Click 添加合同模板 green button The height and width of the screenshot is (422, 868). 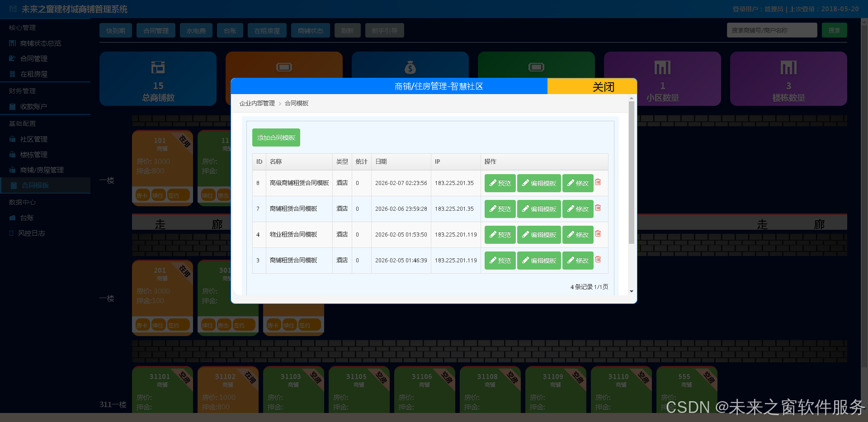pos(276,138)
